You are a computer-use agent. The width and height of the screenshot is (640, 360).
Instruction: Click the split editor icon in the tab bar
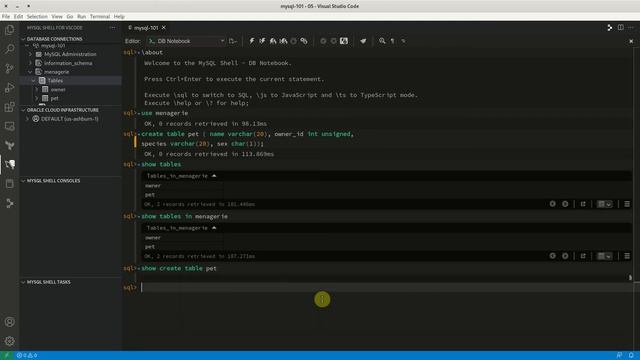(x=620, y=27)
